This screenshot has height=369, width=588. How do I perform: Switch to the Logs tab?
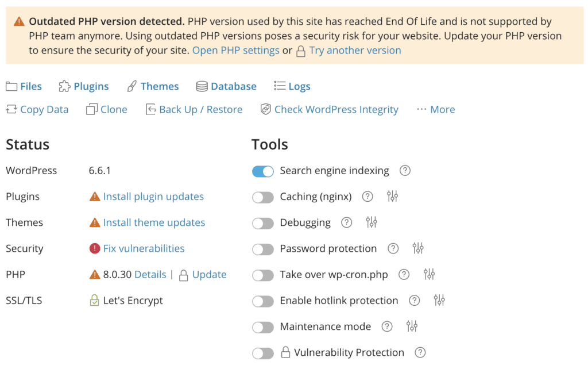click(292, 86)
